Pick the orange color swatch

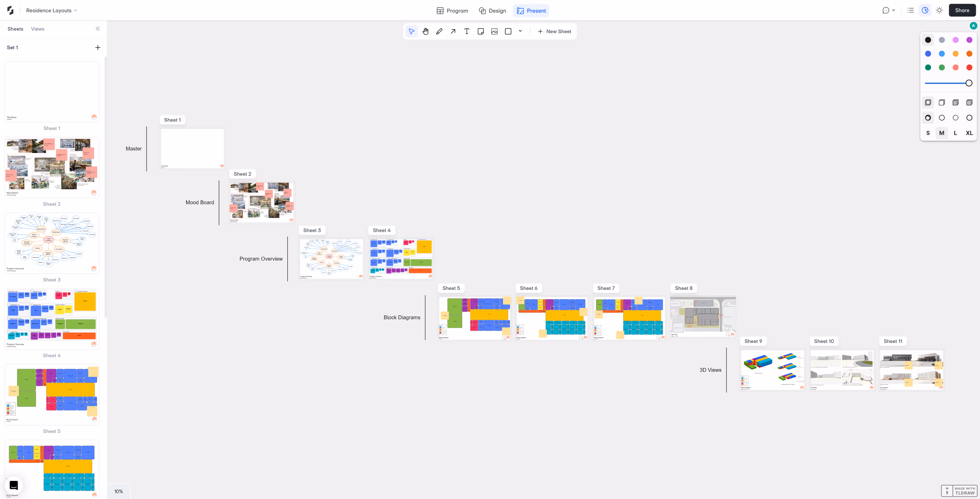[x=969, y=54]
